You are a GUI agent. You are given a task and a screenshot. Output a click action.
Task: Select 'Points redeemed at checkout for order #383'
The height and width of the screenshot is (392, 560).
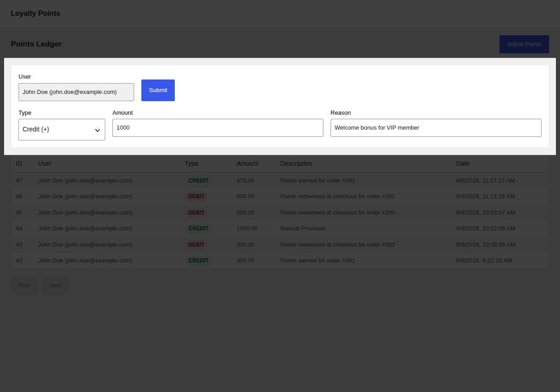338,245
